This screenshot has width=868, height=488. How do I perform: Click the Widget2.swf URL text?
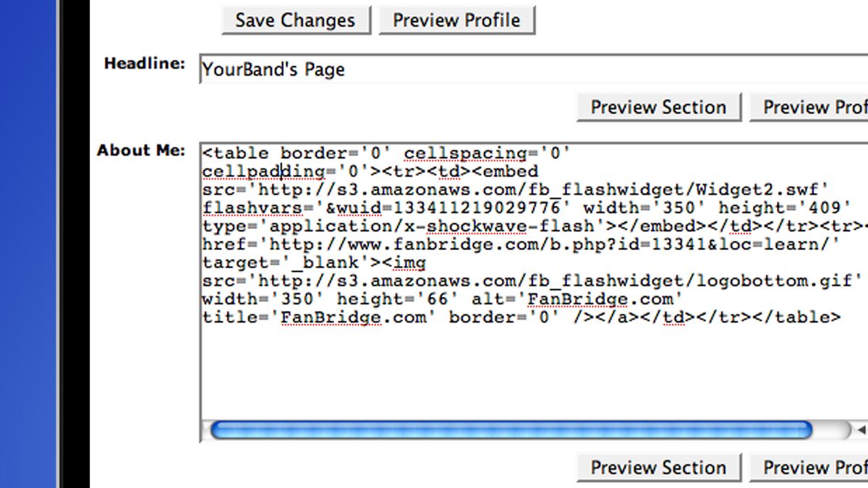coord(542,190)
